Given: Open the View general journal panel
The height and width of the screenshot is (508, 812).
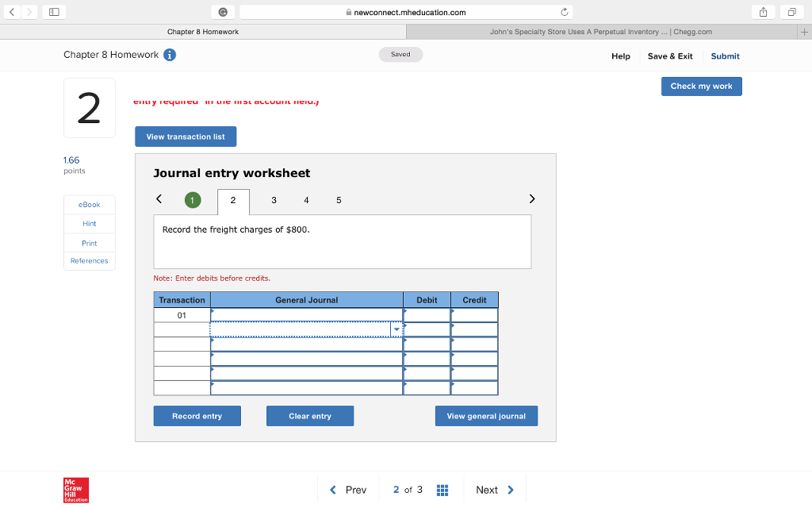Looking at the screenshot, I should pyautogui.click(x=486, y=415).
